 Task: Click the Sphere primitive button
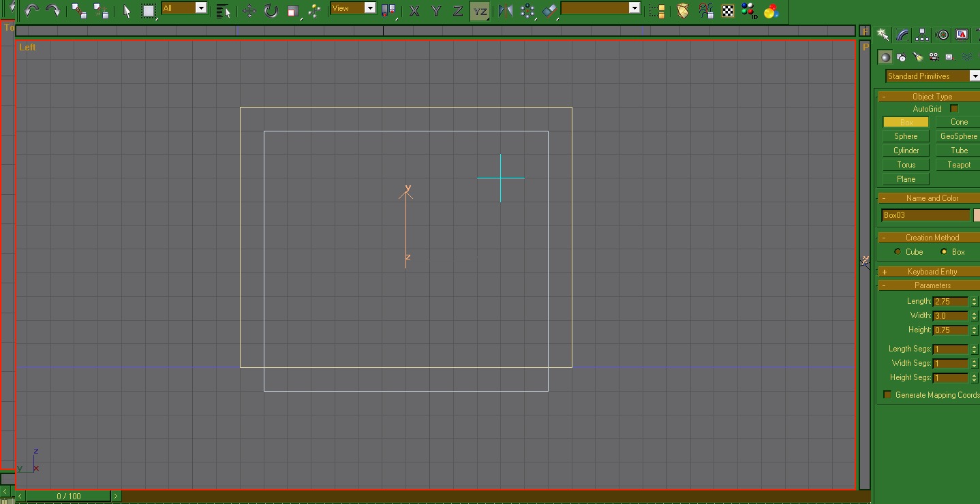[906, 136]
